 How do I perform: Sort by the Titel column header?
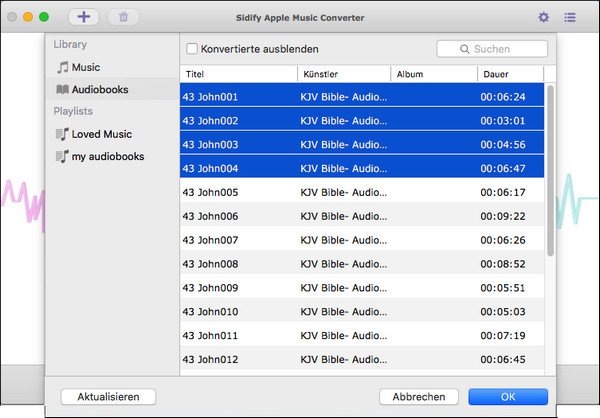pyautogui.click(x=239, y=74)
